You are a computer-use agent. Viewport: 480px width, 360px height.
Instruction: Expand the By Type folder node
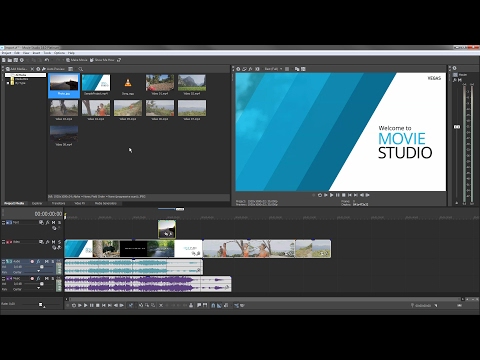8,83
